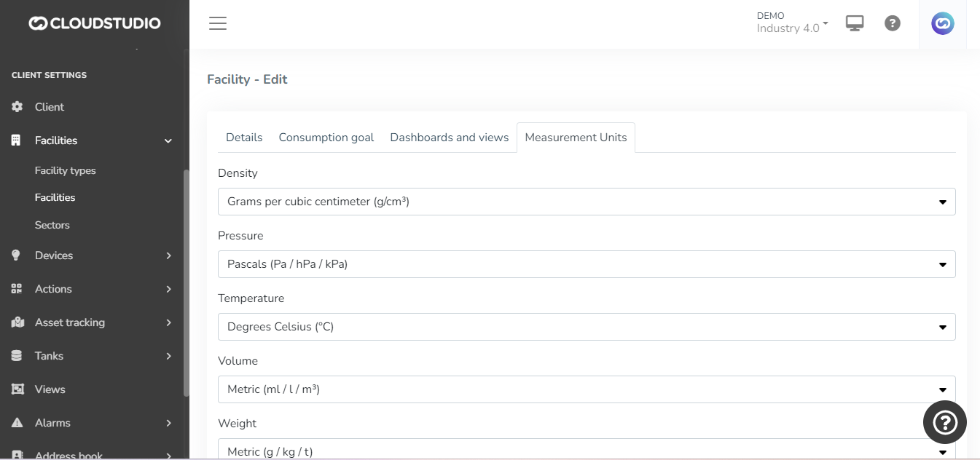Open the Volume unit dropdown
This screenshot has width=980, height=460.
(586, 389)
